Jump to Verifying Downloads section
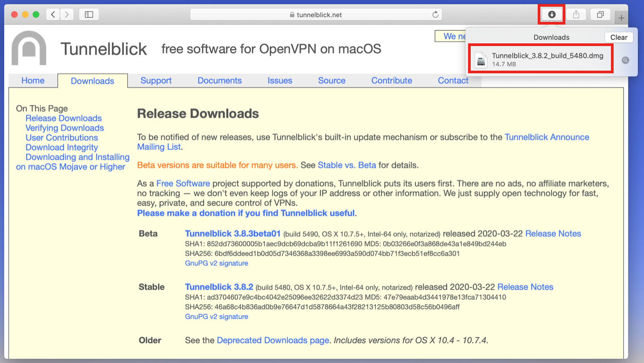Screen dimensions: 644x363 coord(65,128)
